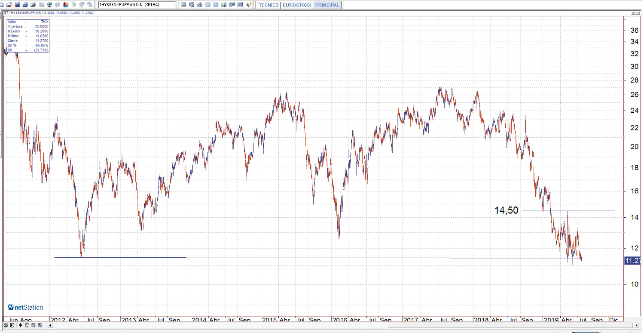Open the EUROSTOXX tab
The width and height of the screenshot is (644, 333).
pyautogui.click(x=297, y=5)
